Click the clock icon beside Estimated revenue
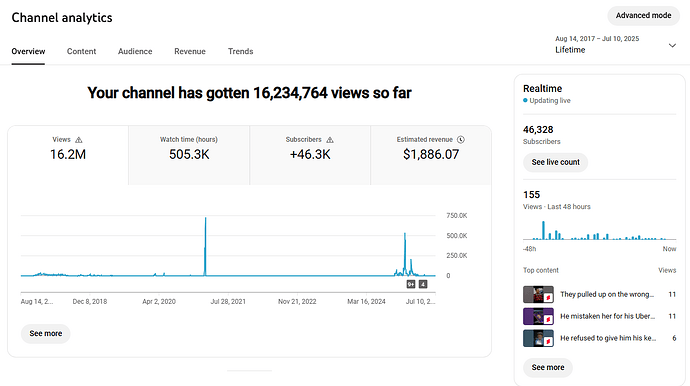This screenshot has width=690, height=386. click(x=461, y=140)
